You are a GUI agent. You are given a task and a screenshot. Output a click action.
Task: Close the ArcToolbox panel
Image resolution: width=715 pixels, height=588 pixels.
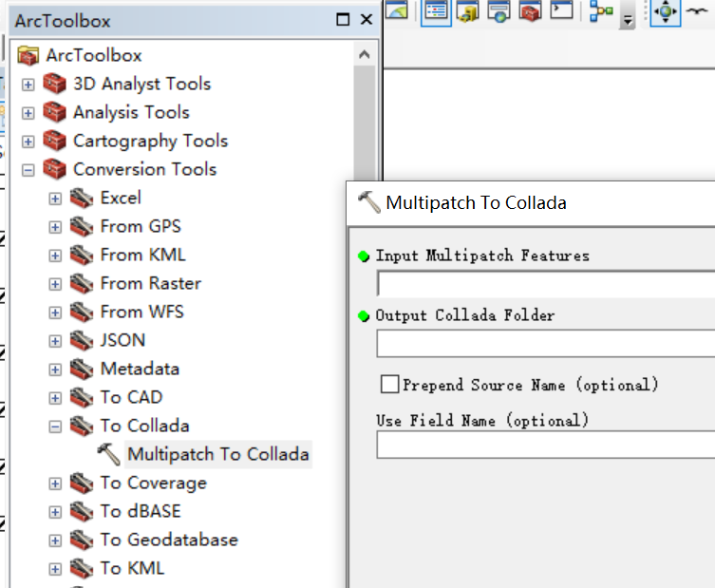click(367, 20)
